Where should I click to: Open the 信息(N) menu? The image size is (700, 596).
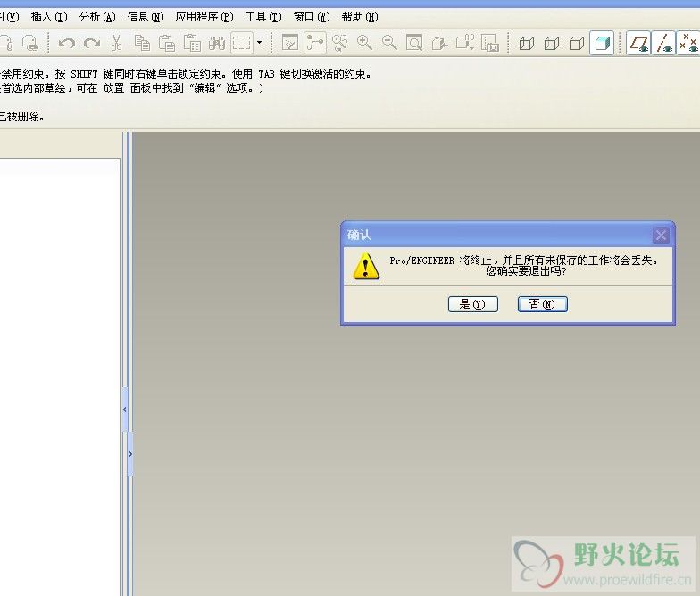[146, 17]
